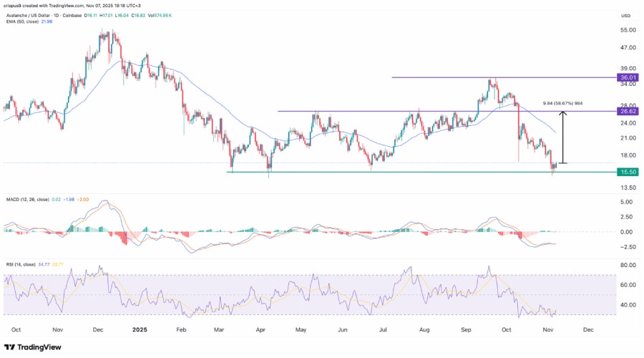Click the MACD value −1.98 in legend
The width and height of the screenshot is (644, 358).
point(67,199)
